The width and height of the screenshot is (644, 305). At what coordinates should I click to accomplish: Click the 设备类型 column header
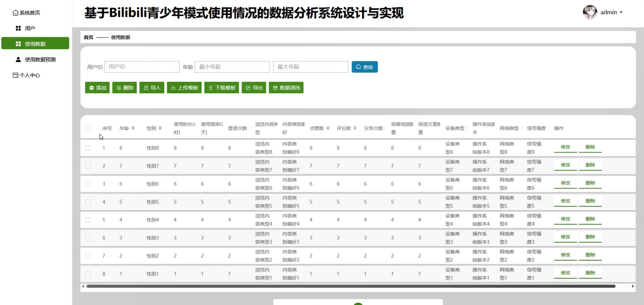pyautogui.click(x=455, y=128)
